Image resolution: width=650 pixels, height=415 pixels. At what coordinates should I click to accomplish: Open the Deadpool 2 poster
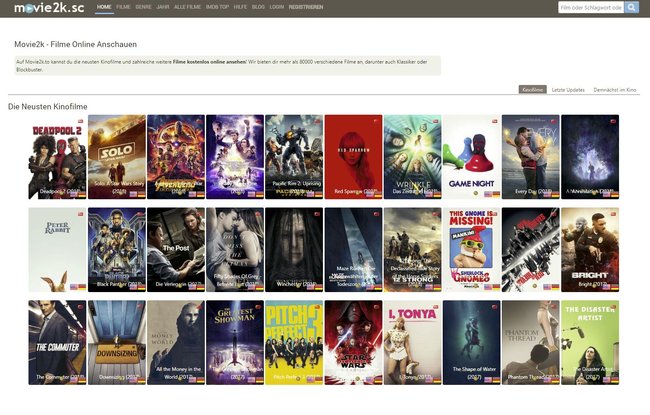(57, 156)
